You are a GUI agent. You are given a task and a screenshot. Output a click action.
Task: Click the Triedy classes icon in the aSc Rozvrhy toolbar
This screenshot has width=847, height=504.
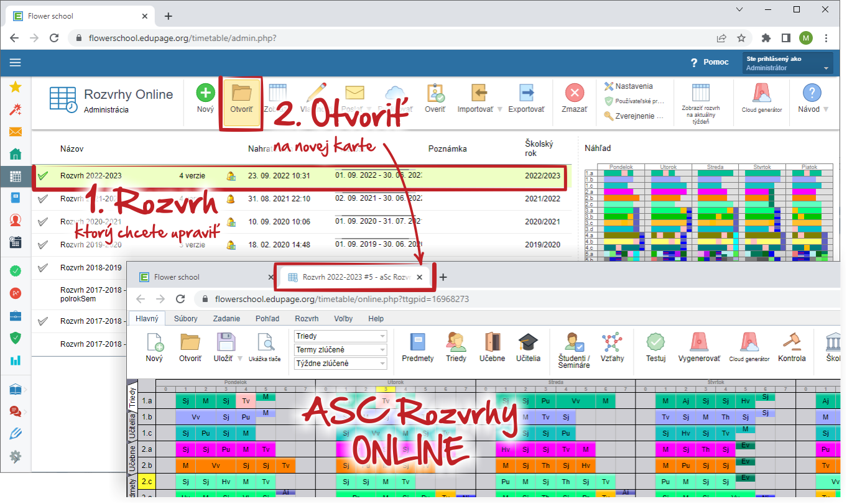click(x=456, y=347)
